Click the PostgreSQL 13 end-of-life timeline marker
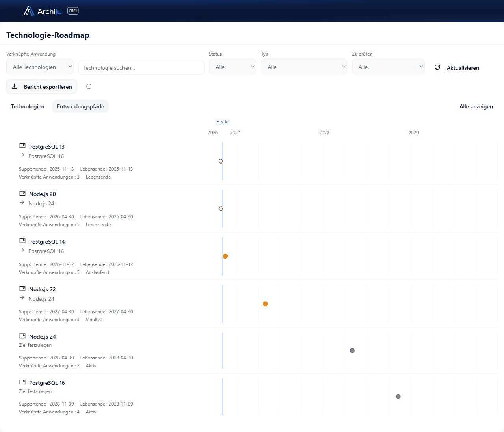The width and height of the screenshot is (504, 432). (221, 161)
